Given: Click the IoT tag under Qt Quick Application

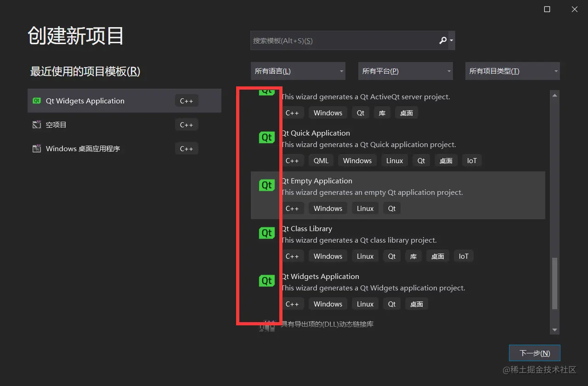Looking at the screenshot, I should click(472, 160).
